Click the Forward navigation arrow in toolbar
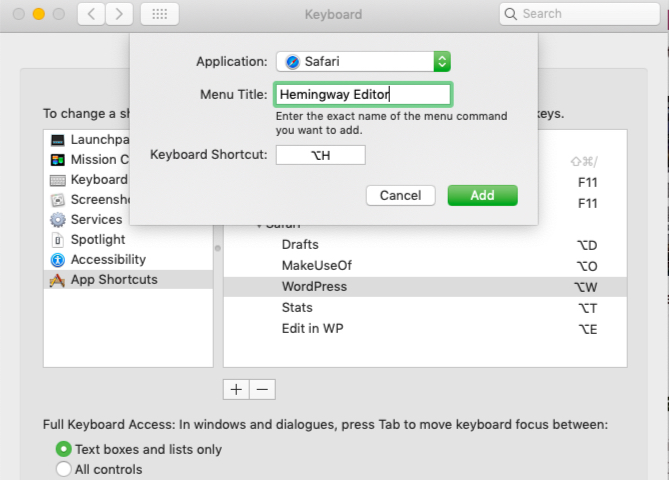The image size is (669, 480). point(119,14)
